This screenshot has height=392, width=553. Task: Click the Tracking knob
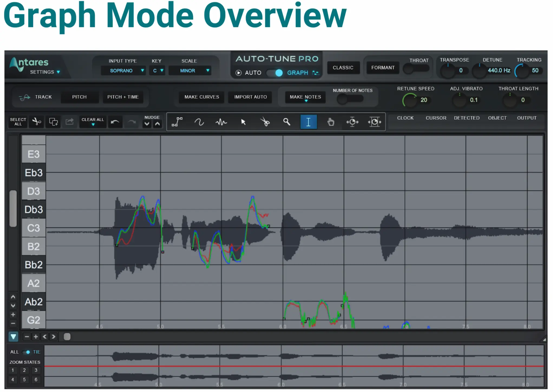pyautogui.click(x=522, y=71)
